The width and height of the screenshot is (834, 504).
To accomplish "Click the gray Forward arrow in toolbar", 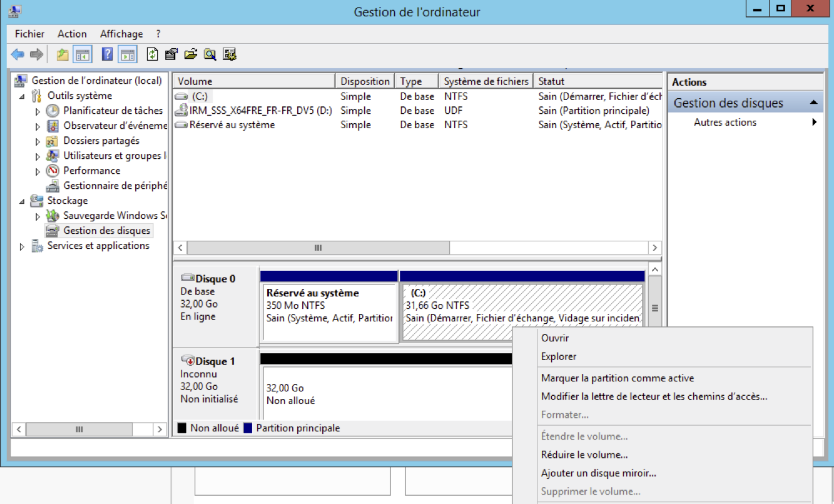I will pos(36,54).
